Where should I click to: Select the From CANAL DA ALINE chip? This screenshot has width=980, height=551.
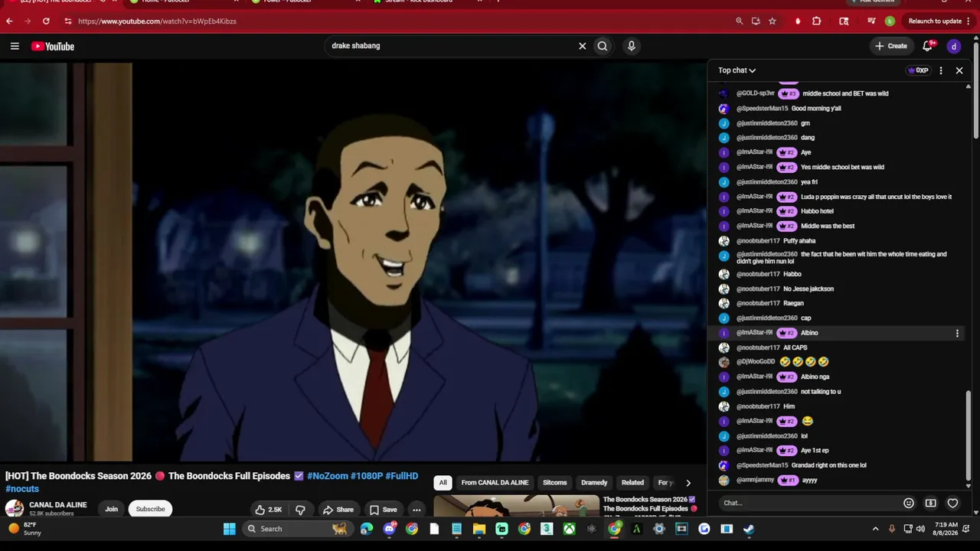pos(495,483)
